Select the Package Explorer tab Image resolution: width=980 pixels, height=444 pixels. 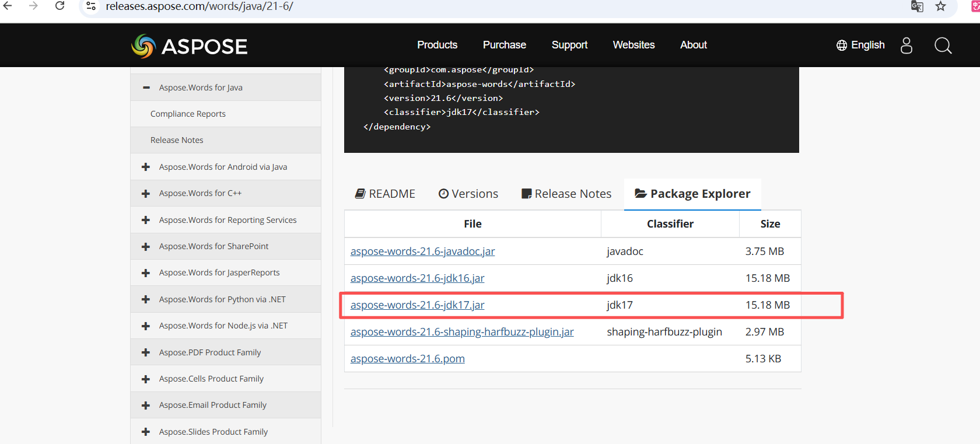click(x=692, y=194)
